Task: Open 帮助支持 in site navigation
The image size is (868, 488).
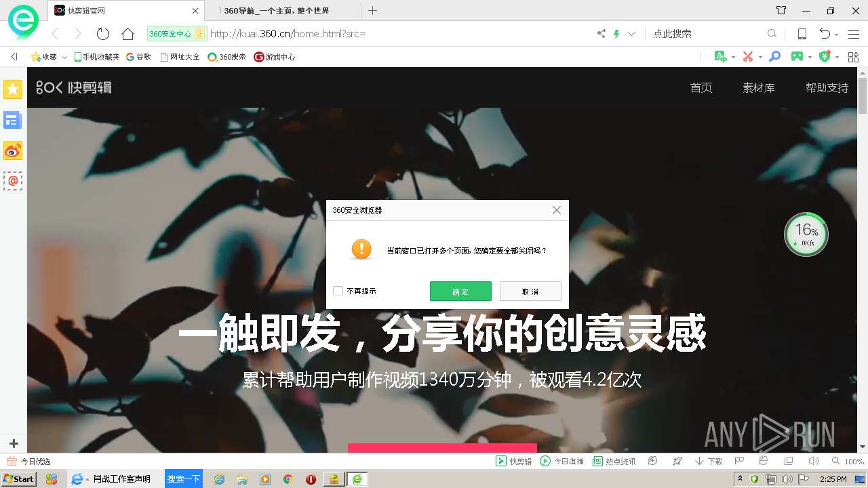Action: pyautogui.click(x=827, y=87)
